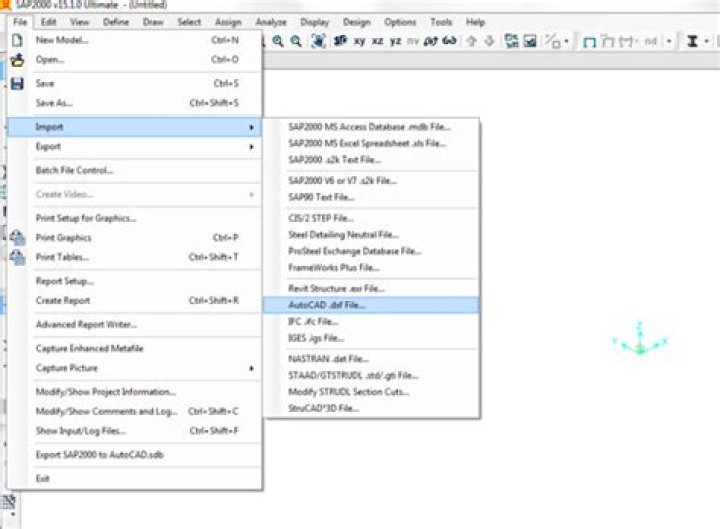Open the Analyze menu
Screen dimensions: 720x529
coord(271,22)
